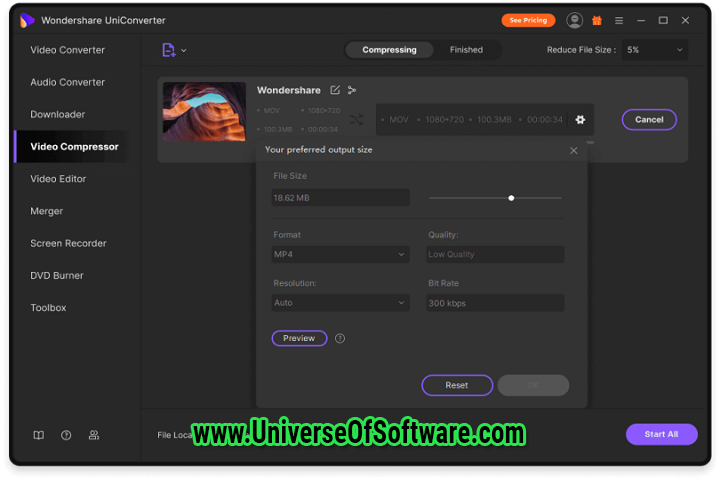Click the Cancel button
The image size is (720, 480).
click(649, 119)
